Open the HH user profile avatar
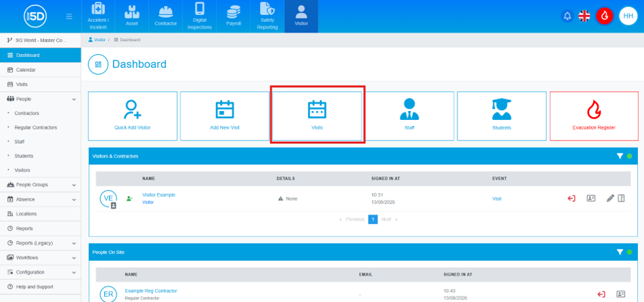This screenshot has height=302, width=644. point(628,16)
